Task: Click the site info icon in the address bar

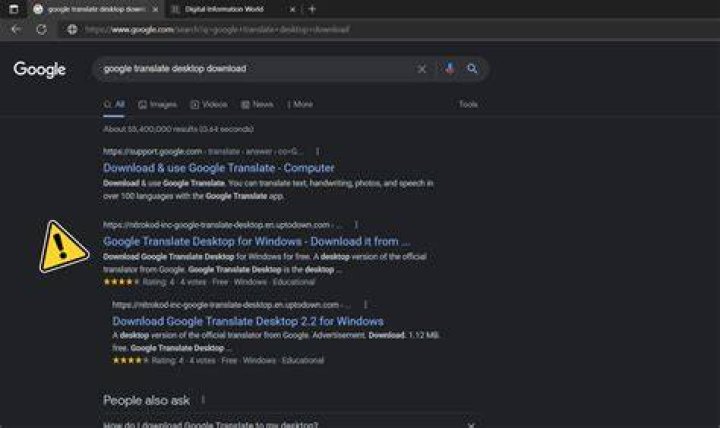Action: pyautogui.click(x=72, y=29)
